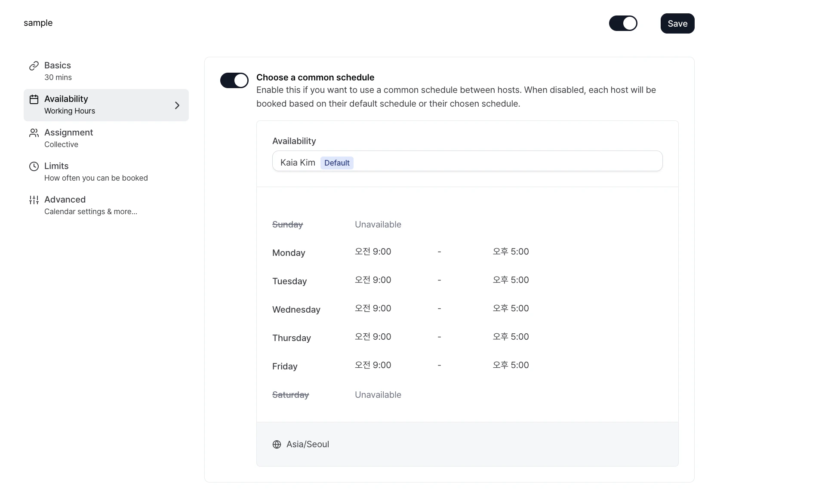Switch to the Basics section
This screenshot has width=825, height=504.
click(x=58, y=65)
